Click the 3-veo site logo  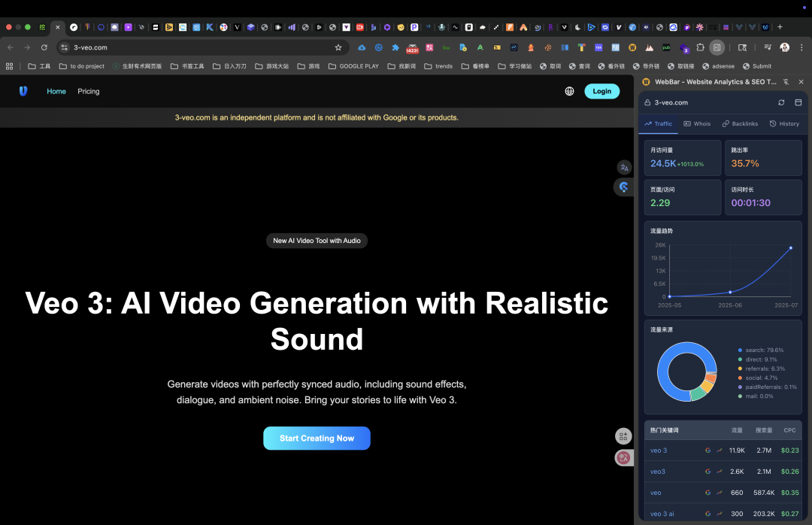[23, 91]
